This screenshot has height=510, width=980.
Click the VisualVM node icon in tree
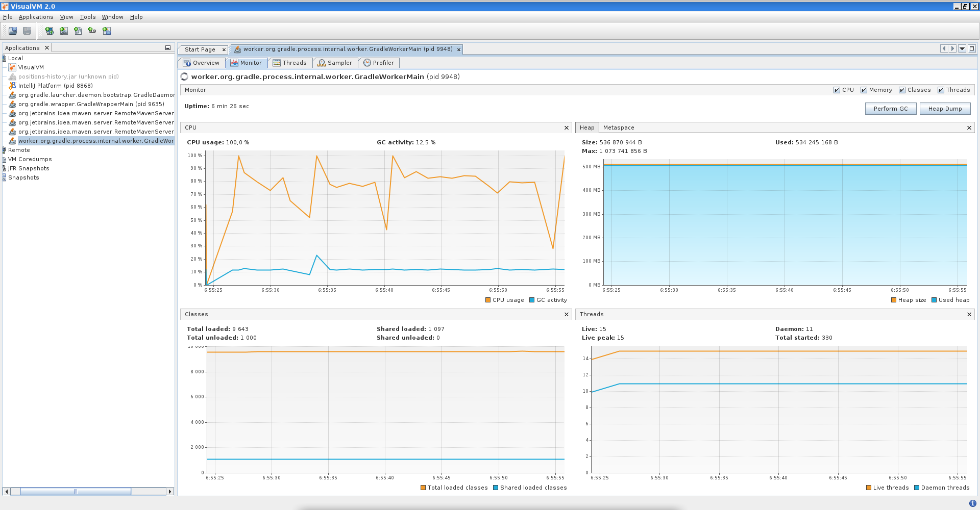pyautogui.click(x=12, y=67)
